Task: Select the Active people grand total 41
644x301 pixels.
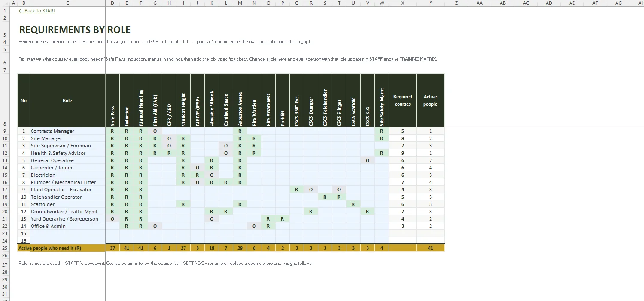Action: pos(430,248)
